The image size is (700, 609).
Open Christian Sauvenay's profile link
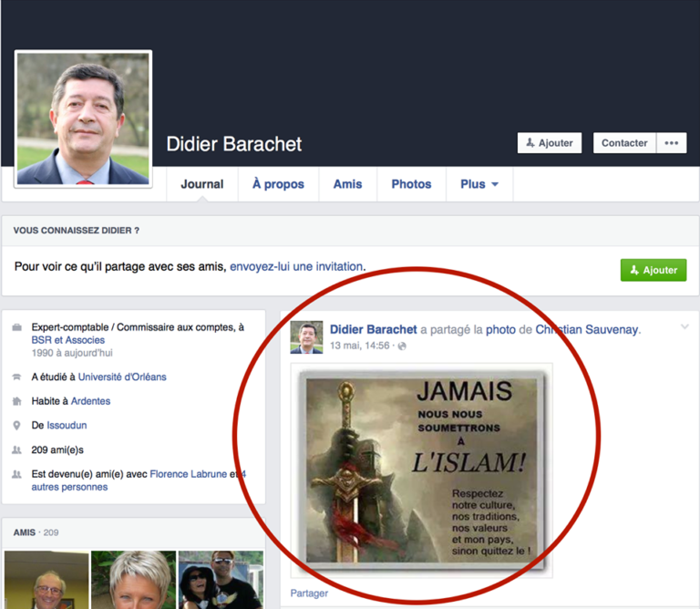coord(587,329)
